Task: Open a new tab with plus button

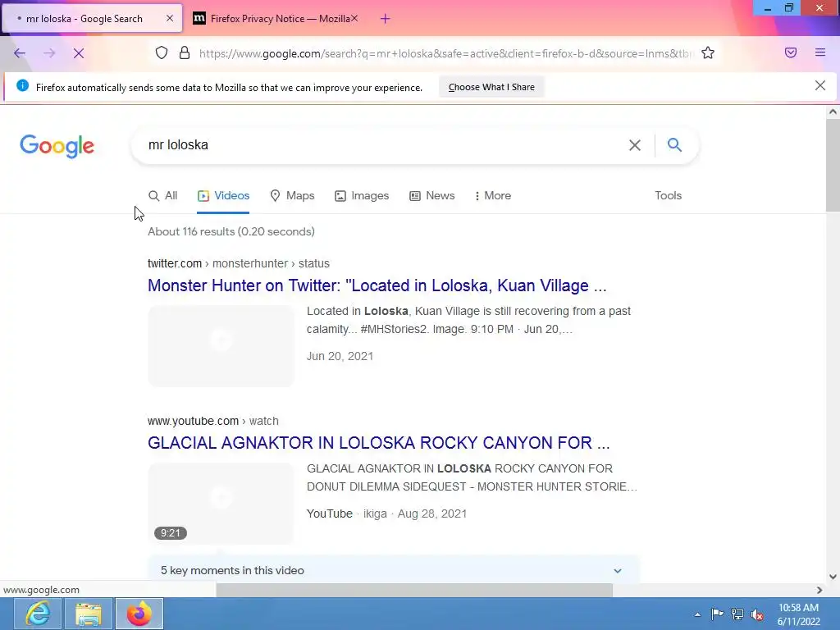Action: pos(385,19)
